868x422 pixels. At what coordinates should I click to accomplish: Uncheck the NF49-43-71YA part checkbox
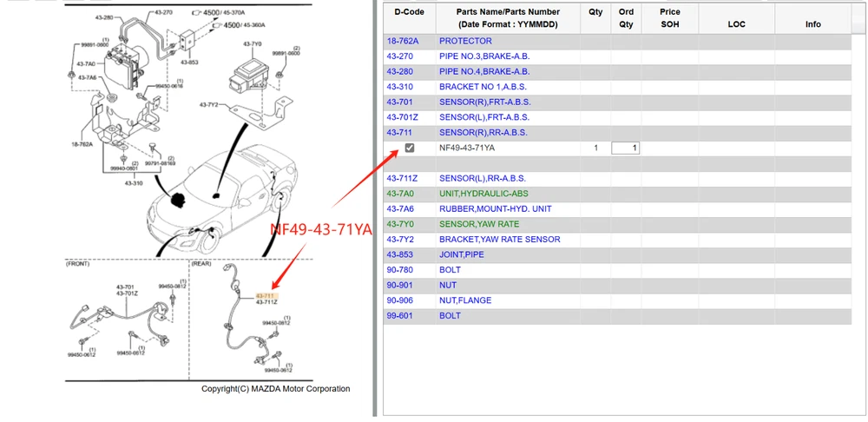(x=410, y=148)
